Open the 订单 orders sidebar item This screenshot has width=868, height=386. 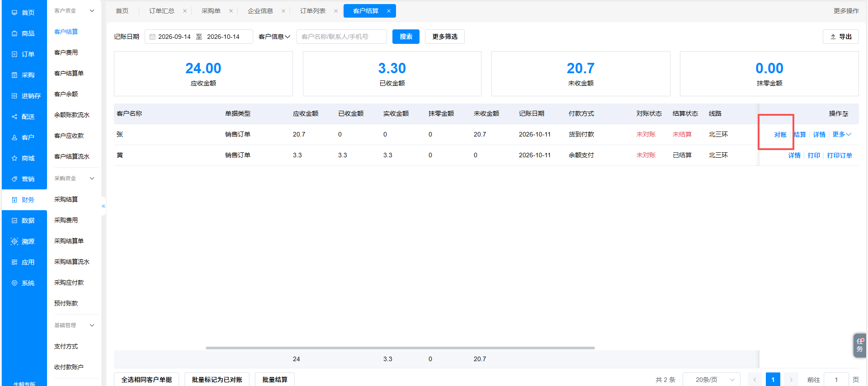pos(24,54)
